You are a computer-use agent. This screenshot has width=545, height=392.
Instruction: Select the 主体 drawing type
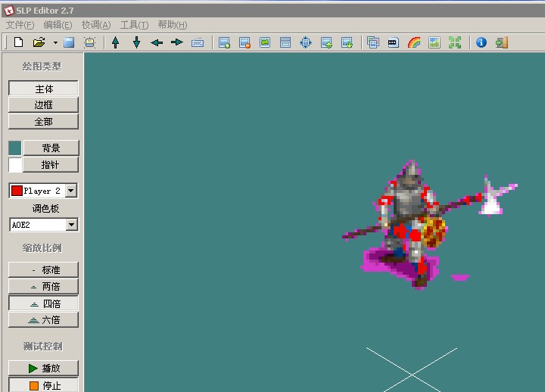pos(43,89)
